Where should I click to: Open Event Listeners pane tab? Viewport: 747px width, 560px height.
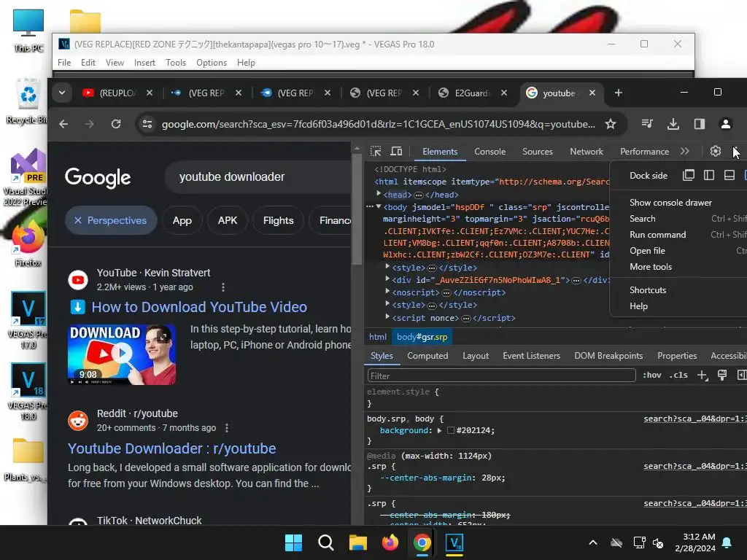pos(531,356)
